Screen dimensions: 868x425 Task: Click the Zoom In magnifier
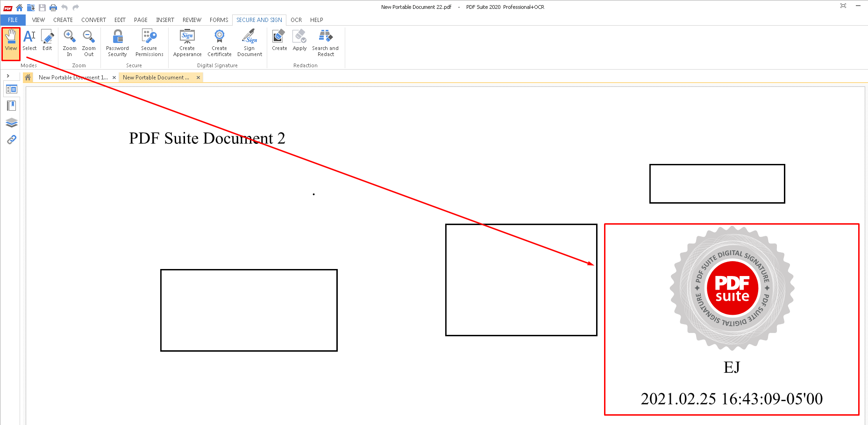(x=70, y=43)
